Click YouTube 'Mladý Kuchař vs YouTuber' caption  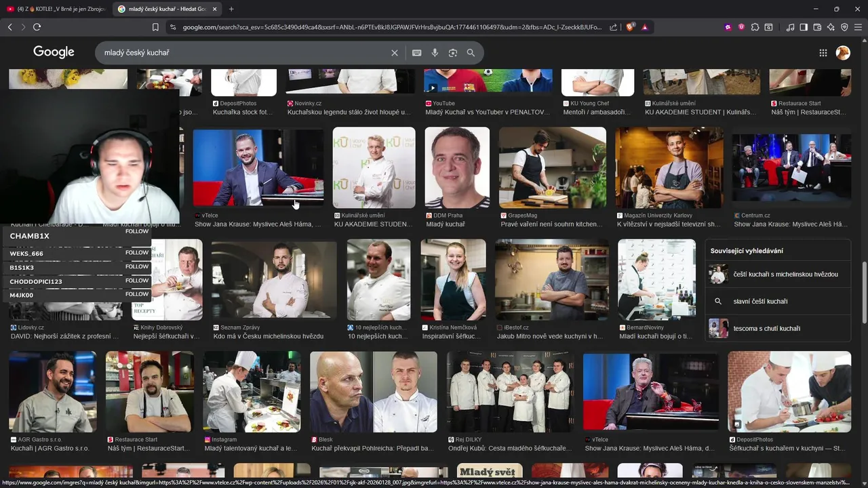[488, 113]
